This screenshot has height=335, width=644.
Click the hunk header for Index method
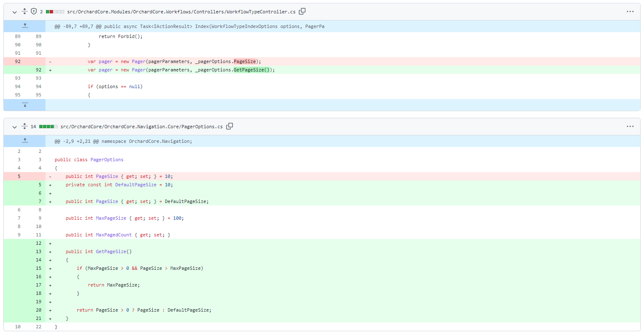[x=189, y=26]
